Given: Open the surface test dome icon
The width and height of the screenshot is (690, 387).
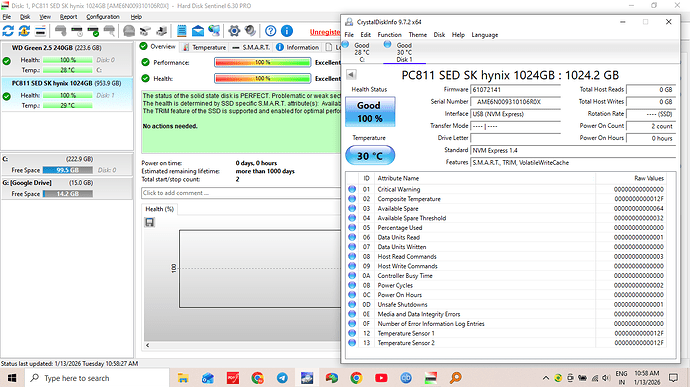Looking at the screenshot, I should [x=129, y=31].
